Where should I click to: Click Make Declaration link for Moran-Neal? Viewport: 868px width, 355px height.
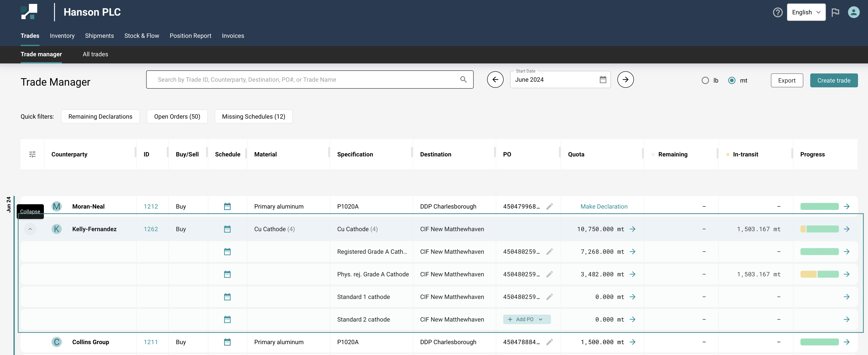pyautogui.click(x=604, y=206)
